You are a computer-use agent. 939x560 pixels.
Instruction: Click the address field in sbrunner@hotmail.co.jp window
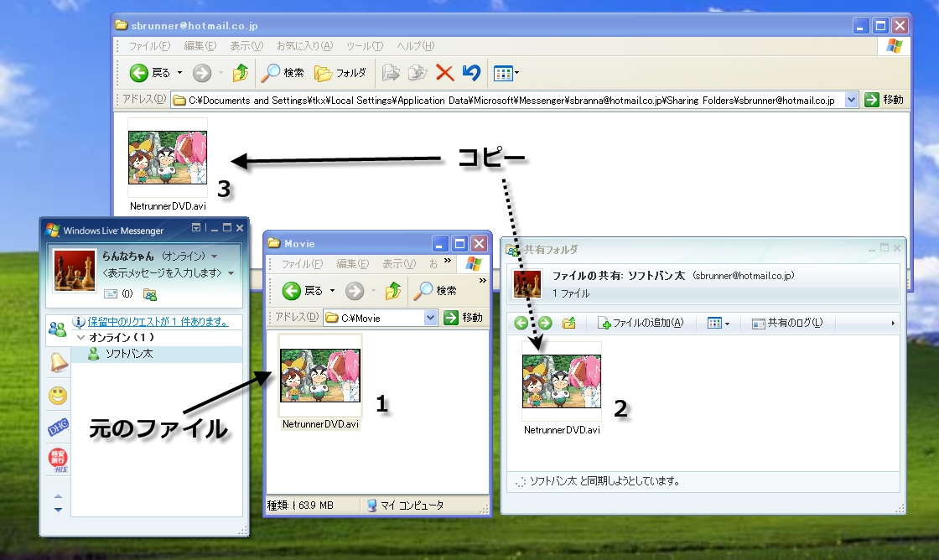point(508,100)
